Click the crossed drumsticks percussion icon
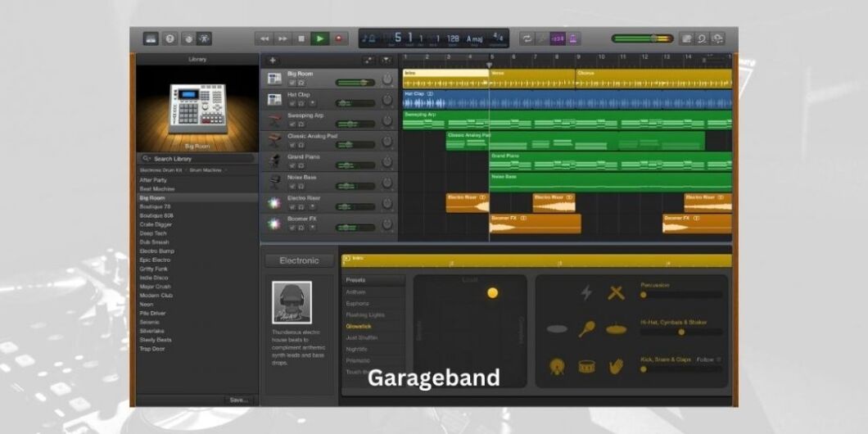Image resolution: width=868 pixels, height=434 pixels. [x=616, y=292]
